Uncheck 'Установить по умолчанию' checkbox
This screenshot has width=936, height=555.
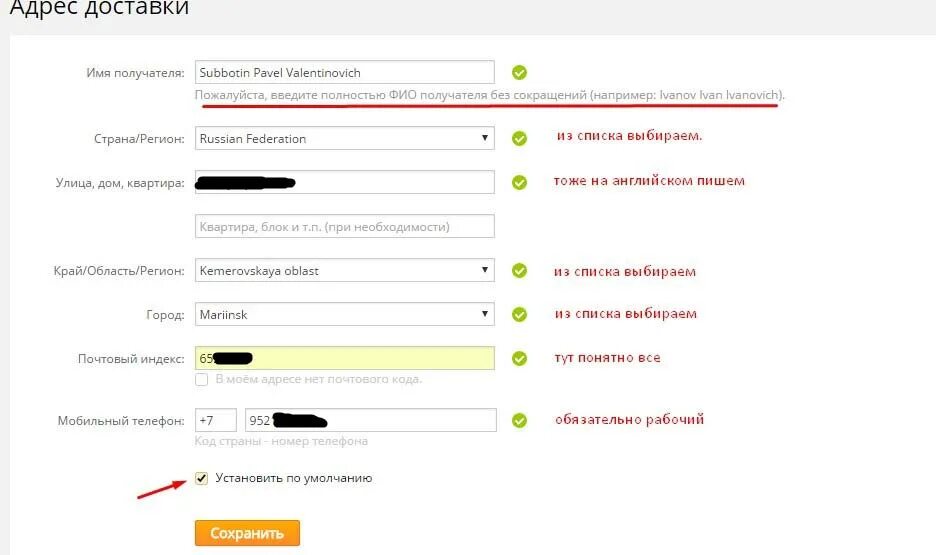tap(202, 479)
